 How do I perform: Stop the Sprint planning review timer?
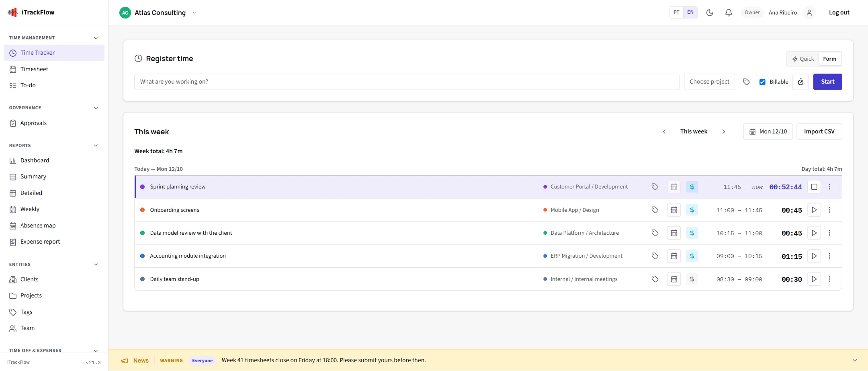(x=814, y=187)
